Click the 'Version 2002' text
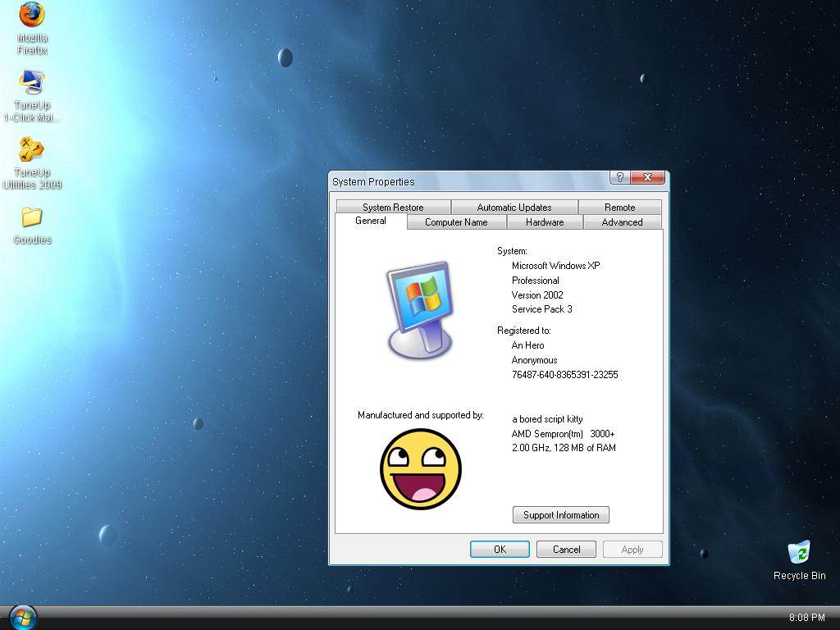Viewport: 840px width, 630px height. pos(537,295)
